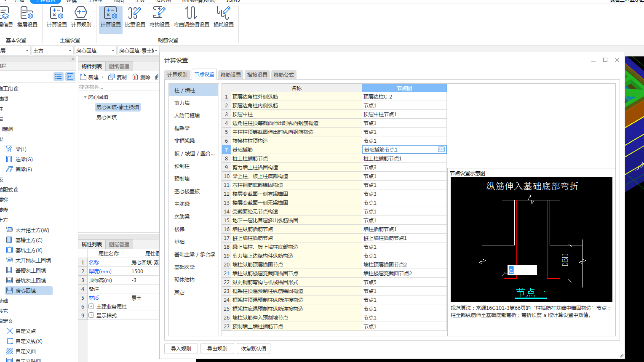
Task: Select 自定义点 item
Action: tap(21, 331)
